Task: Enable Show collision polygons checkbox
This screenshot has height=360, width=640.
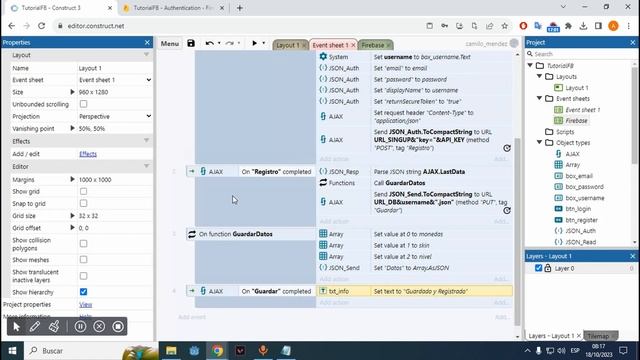Action: [x=83, y=244]
